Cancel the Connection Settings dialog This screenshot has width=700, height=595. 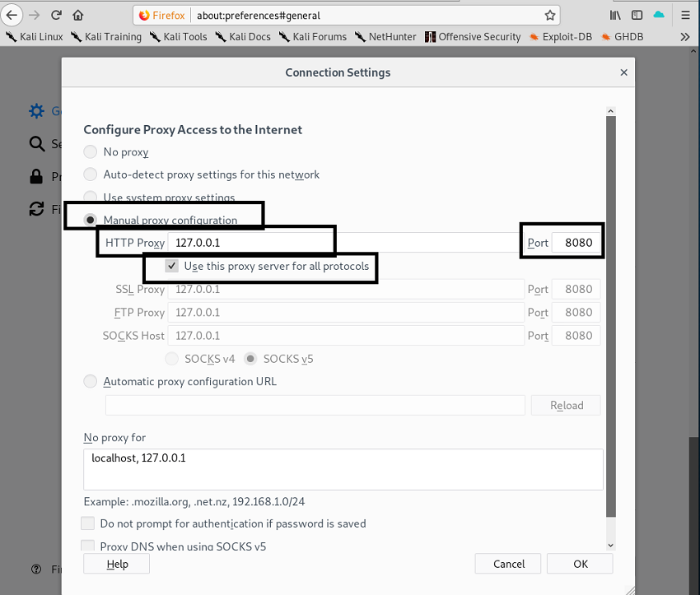pos(508,564)
